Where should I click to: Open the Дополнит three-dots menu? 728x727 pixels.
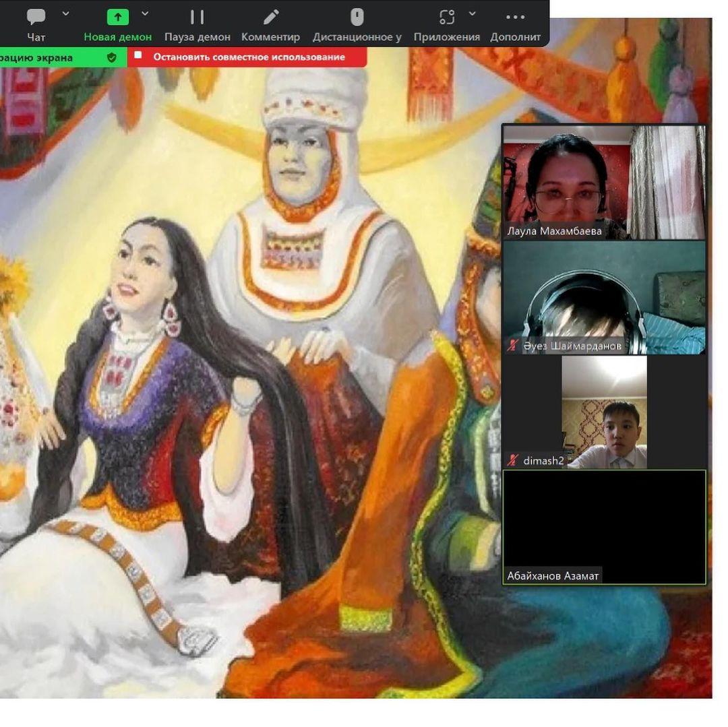tap(516, 17)
